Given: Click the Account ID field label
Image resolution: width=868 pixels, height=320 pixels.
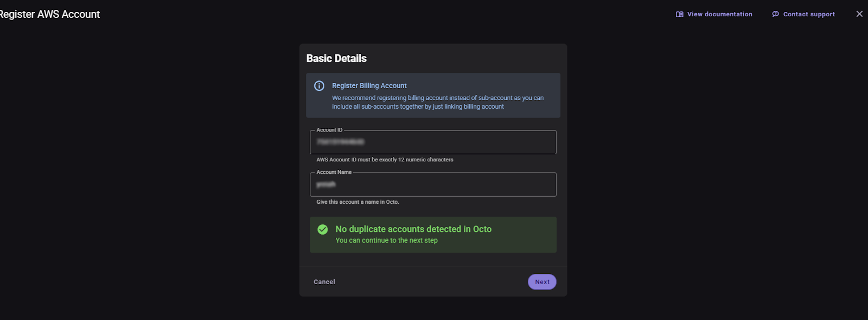Looking at the screenshot, I should (x=329, y=130).
